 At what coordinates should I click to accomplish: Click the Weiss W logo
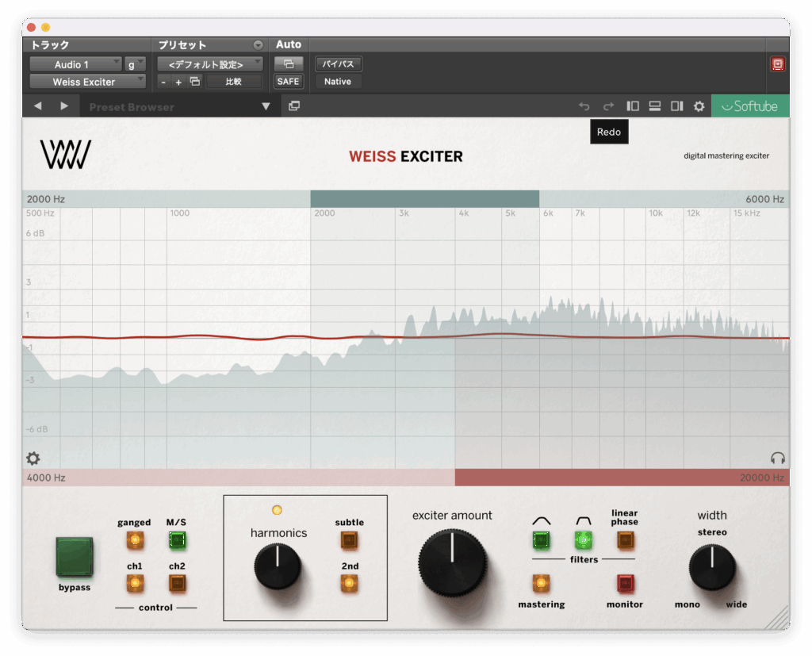(x=66, y=155)
